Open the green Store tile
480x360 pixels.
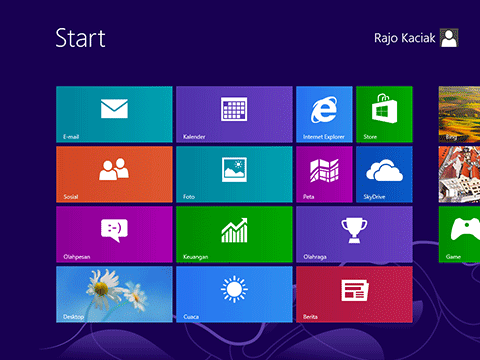point(384,114)
